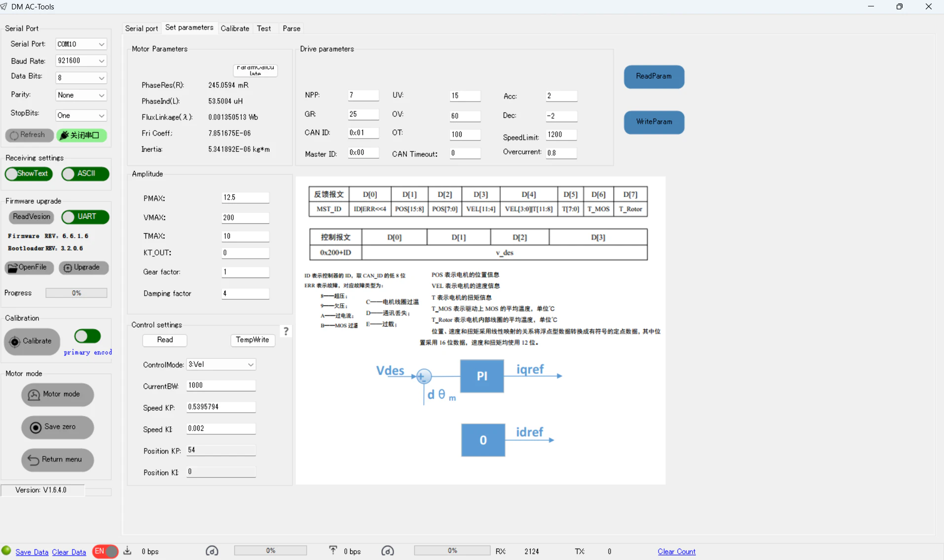
Task: Click the TempWrite button
Action: click(253, 340)
